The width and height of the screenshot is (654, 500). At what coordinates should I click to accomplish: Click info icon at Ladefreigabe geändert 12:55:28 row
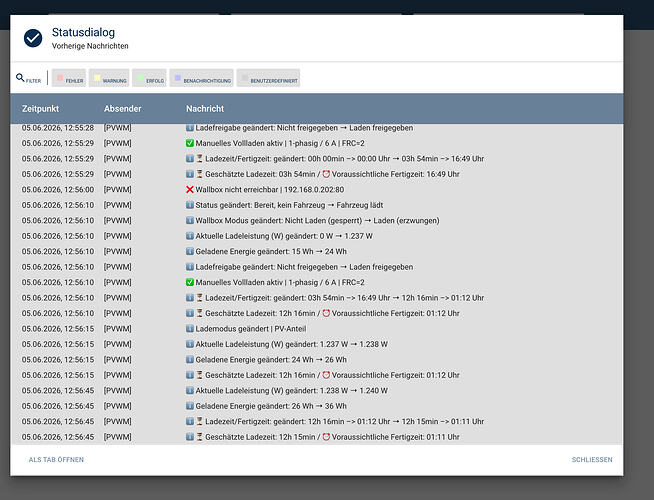(x=190, y=128)
